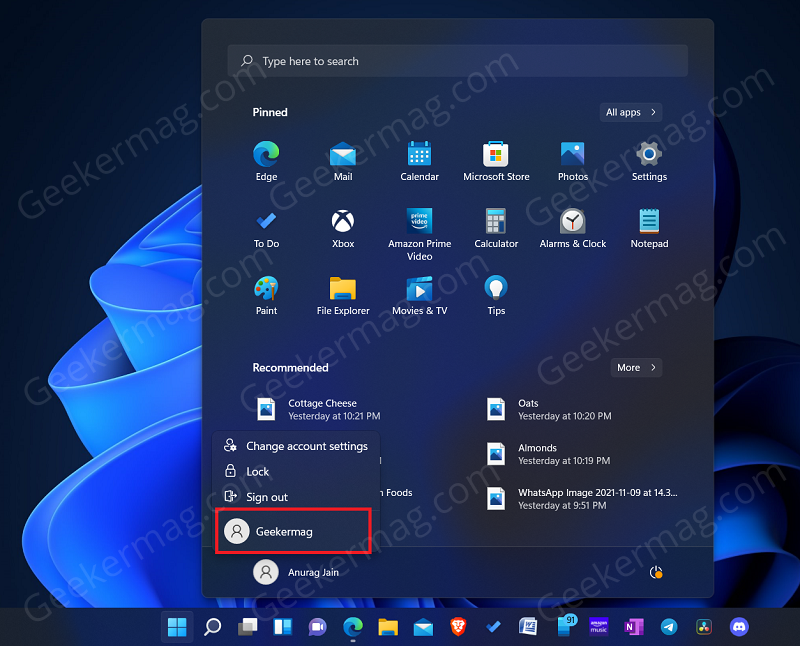Open Discord from the taskbar

click(739, 627)
